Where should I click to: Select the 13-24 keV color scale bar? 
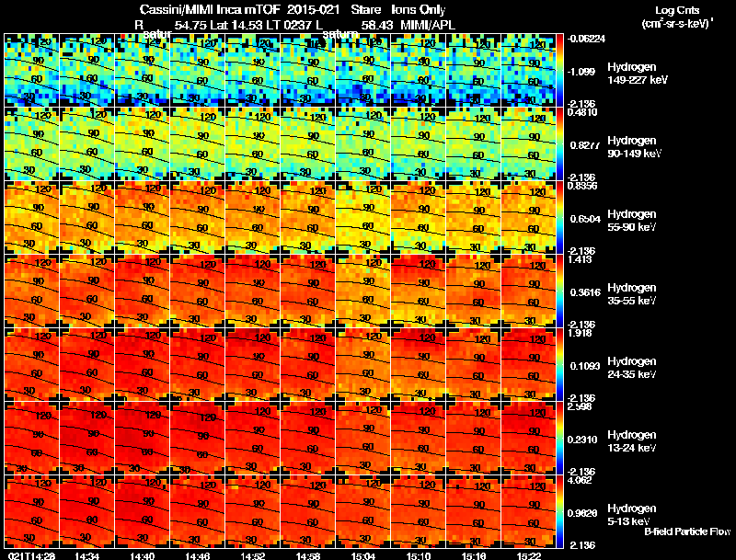pos(559,438)
